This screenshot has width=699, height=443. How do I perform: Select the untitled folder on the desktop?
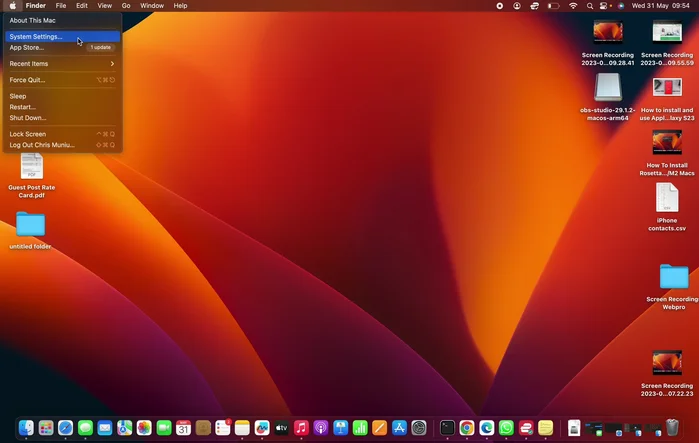[x=30, y=224]
